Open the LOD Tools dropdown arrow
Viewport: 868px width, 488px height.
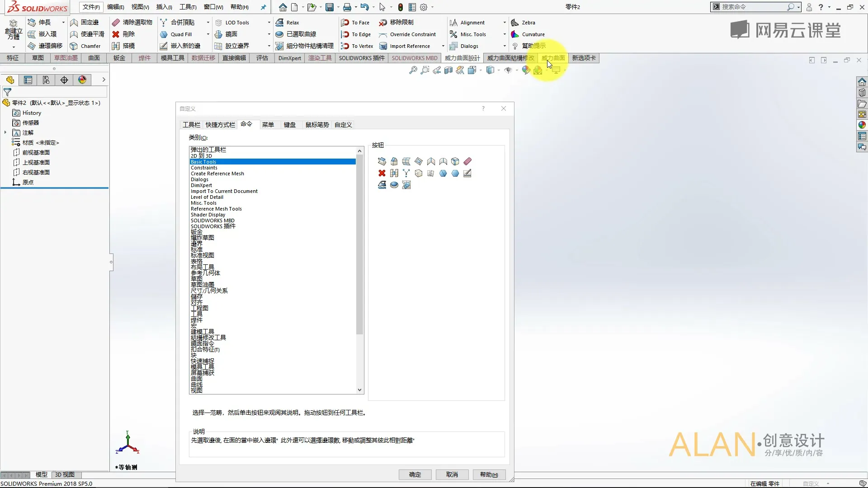(x=269, y=23)
